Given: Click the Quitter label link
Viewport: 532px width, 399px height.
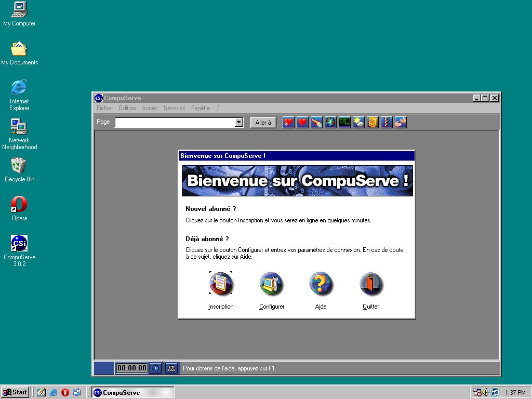Looking at the screenshot, I should 371,307.
